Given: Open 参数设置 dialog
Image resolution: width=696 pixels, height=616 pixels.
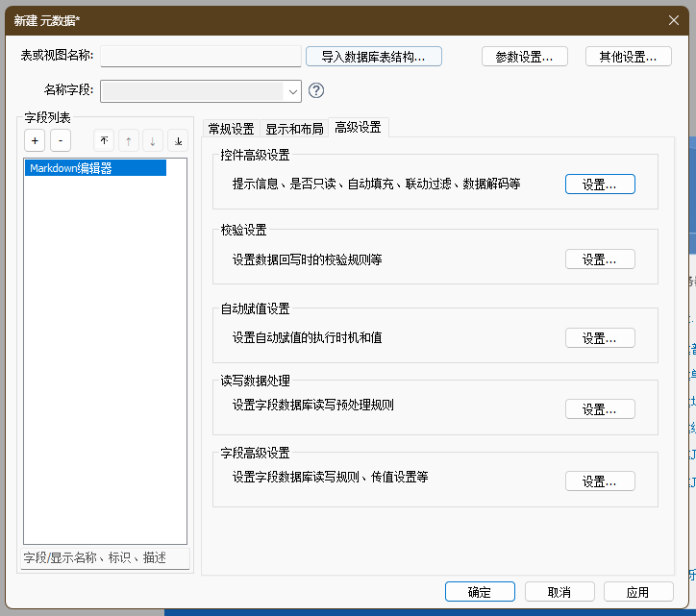Looking at the screenshot, I should 524,57.
